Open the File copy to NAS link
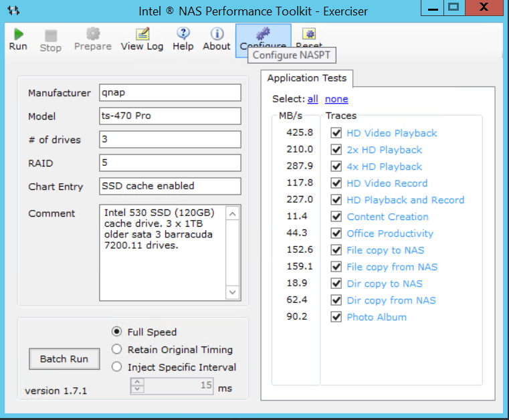Image resolution: width=509 pixels, height=420 pixels. click(x=385, y=250)
